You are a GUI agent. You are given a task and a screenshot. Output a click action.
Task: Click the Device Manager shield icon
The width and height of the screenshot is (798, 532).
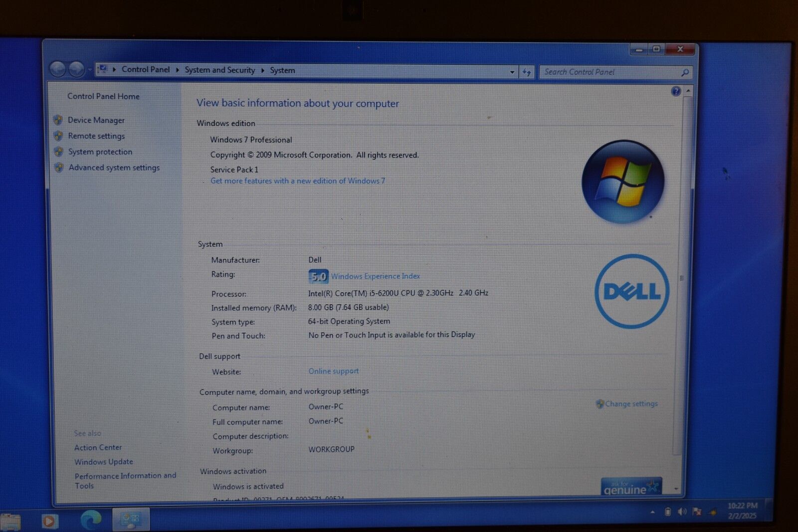[x=58, y=120]
